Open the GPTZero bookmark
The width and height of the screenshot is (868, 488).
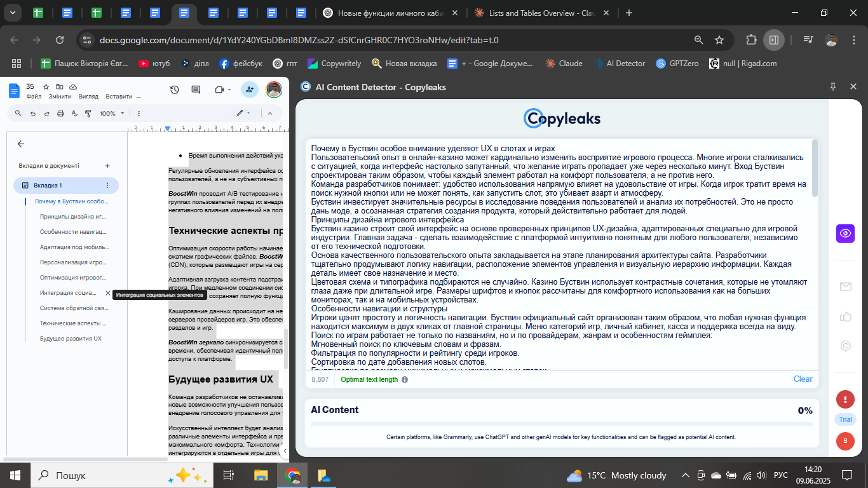click(x=677, y=64)
